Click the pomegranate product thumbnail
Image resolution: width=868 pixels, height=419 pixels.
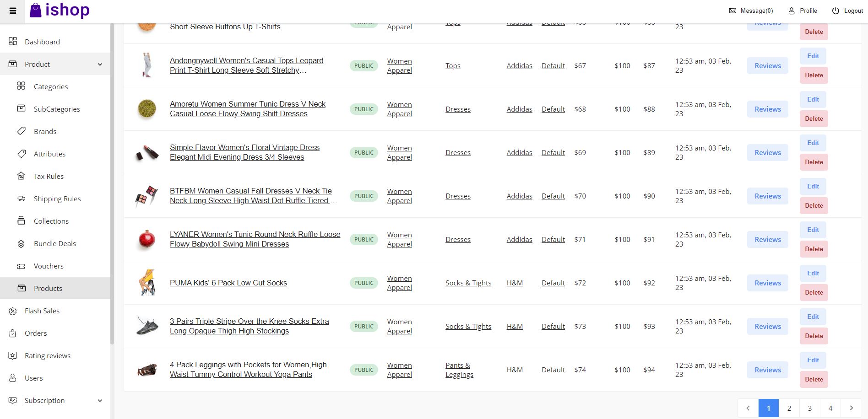[x=147, y=239]
